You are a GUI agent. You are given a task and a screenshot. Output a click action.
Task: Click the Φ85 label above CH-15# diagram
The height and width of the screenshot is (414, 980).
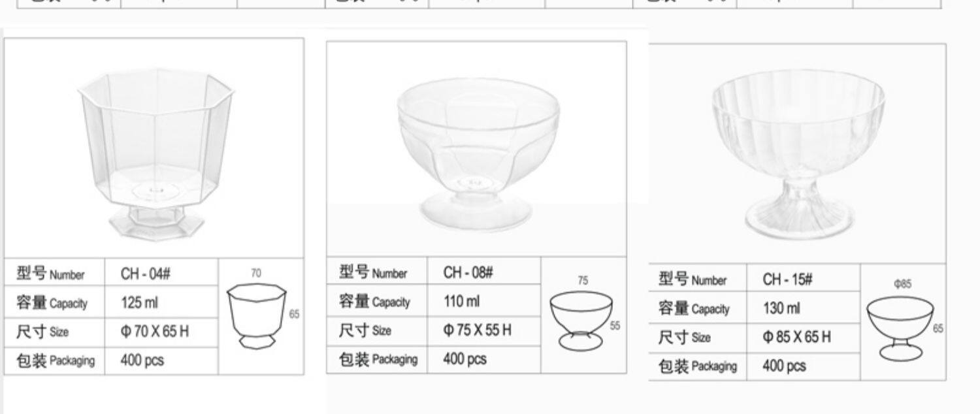point(902,284)
